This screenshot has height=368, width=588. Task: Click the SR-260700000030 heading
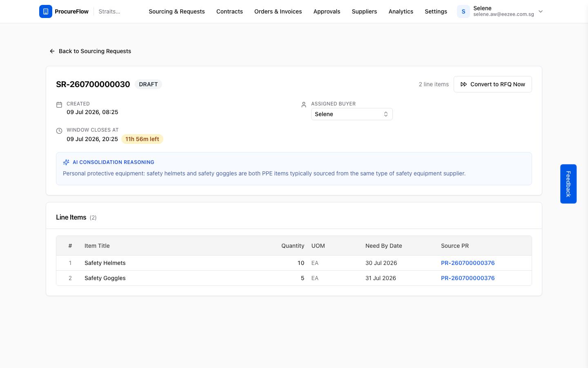(x=93, y=84)
